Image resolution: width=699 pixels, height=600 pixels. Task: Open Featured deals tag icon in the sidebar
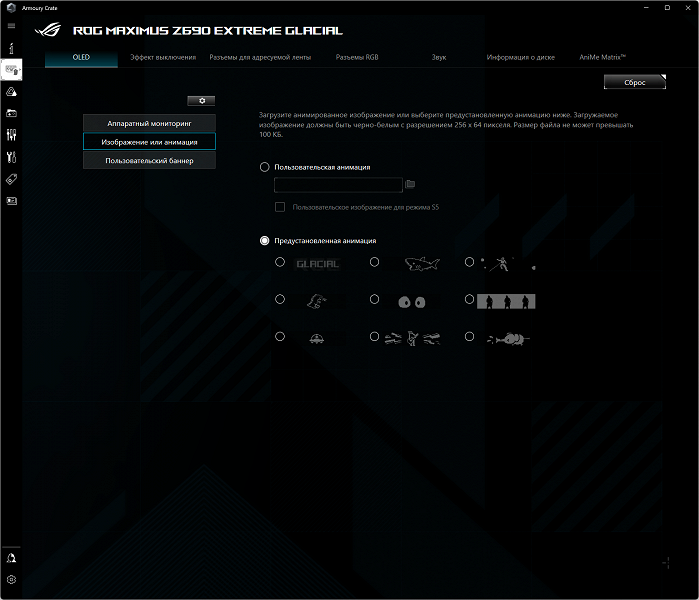pos(11,179)
